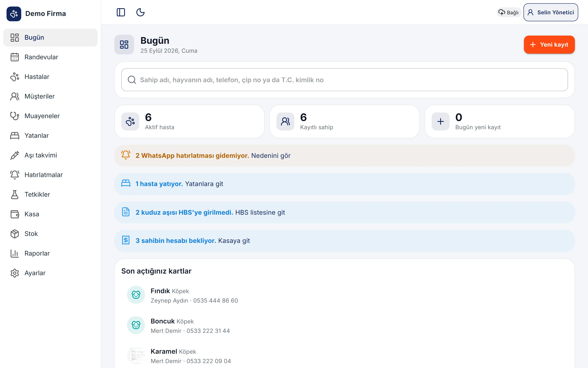Click the Demo Firma paw logo
Viewport: 588px width, 368px height.
(x=14, y=14)
